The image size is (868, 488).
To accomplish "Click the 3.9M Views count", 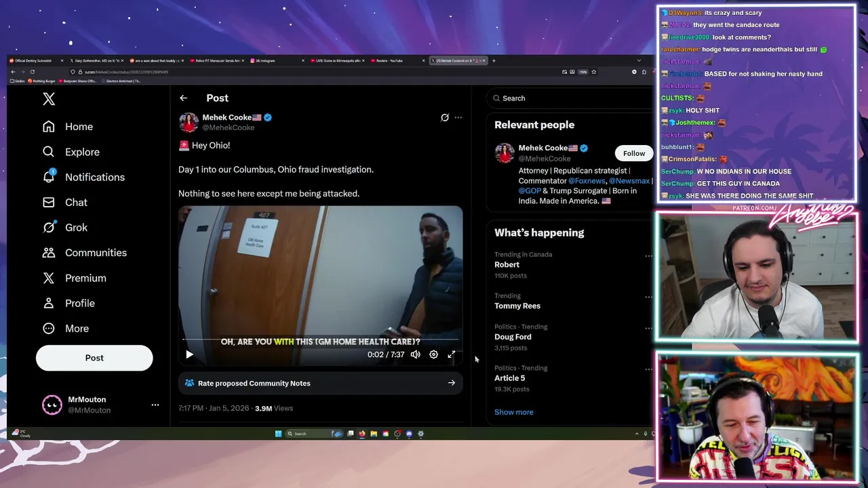I will coord(273,408).
